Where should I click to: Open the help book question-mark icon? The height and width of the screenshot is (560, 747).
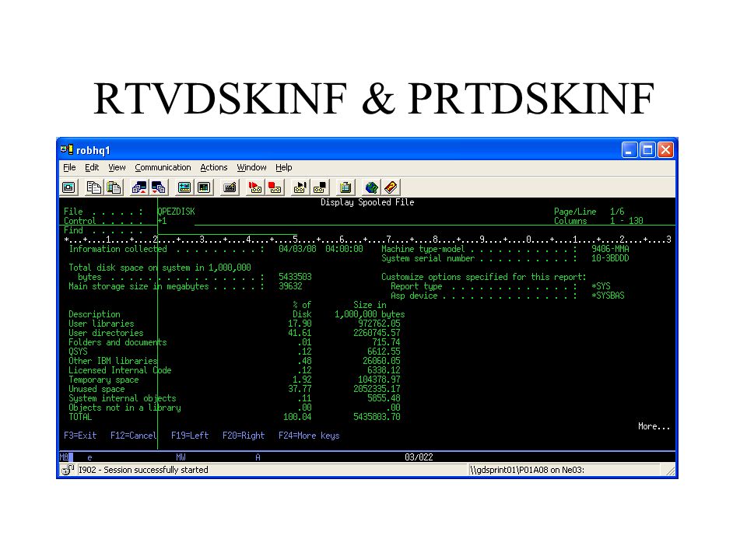point(391,187)
